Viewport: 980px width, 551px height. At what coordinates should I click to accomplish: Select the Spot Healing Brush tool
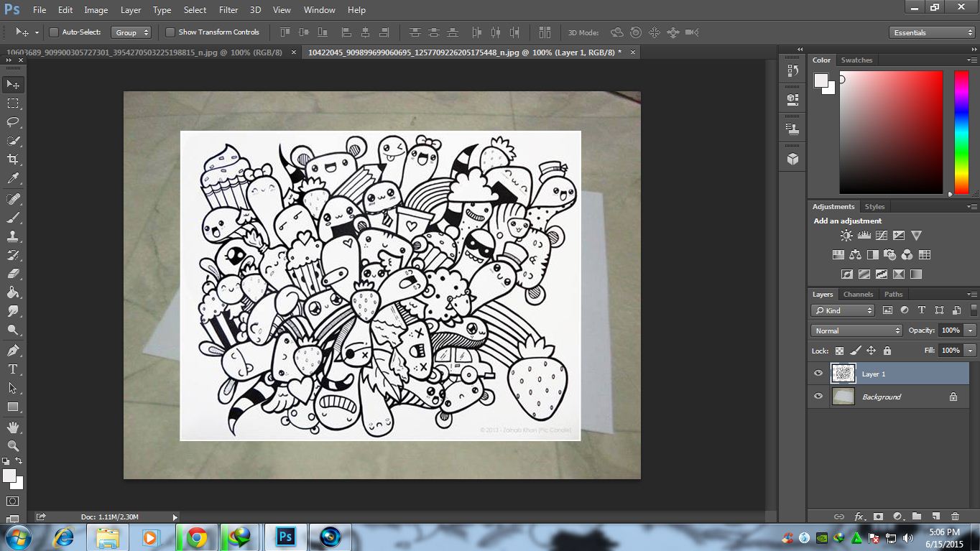point(13,198)
